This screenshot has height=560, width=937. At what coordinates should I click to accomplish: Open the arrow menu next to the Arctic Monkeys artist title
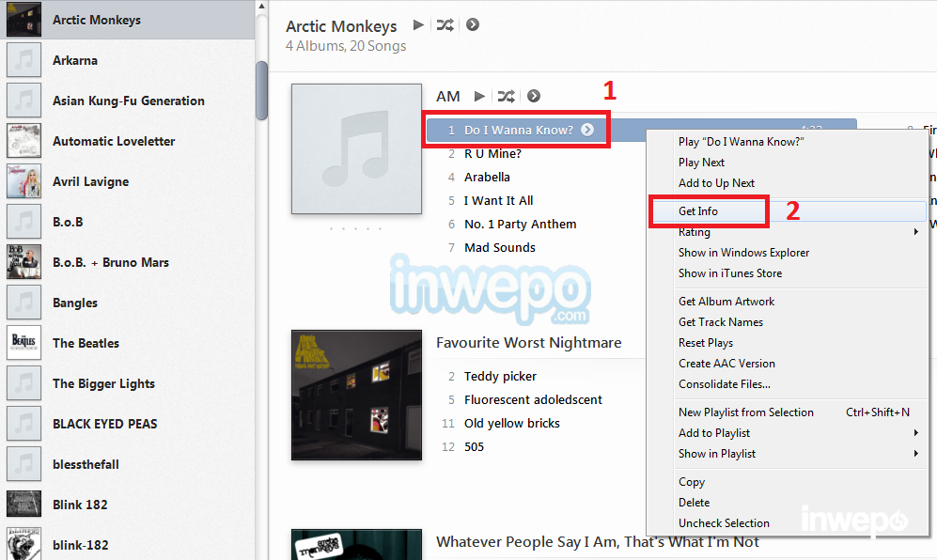coord(473,25)
